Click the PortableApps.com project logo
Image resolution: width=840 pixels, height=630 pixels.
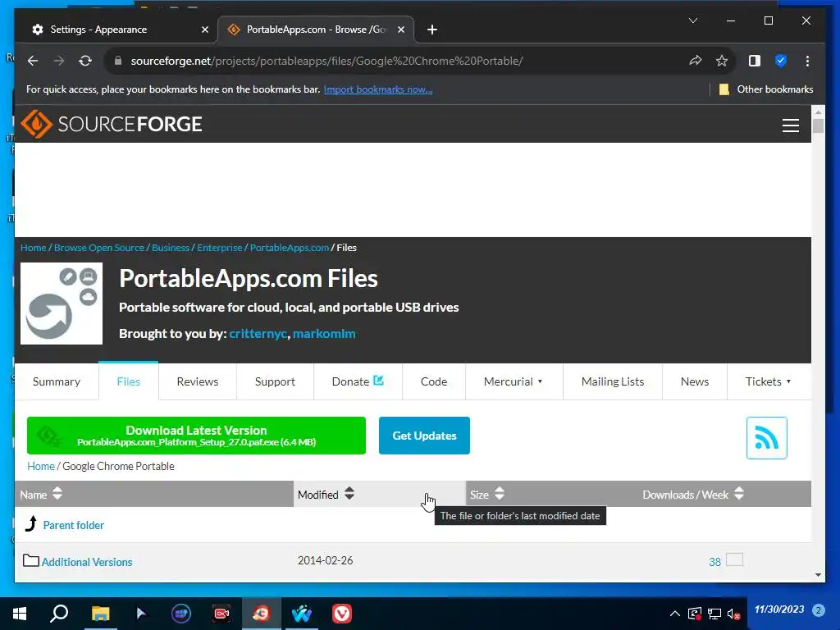tap(62, 304)
